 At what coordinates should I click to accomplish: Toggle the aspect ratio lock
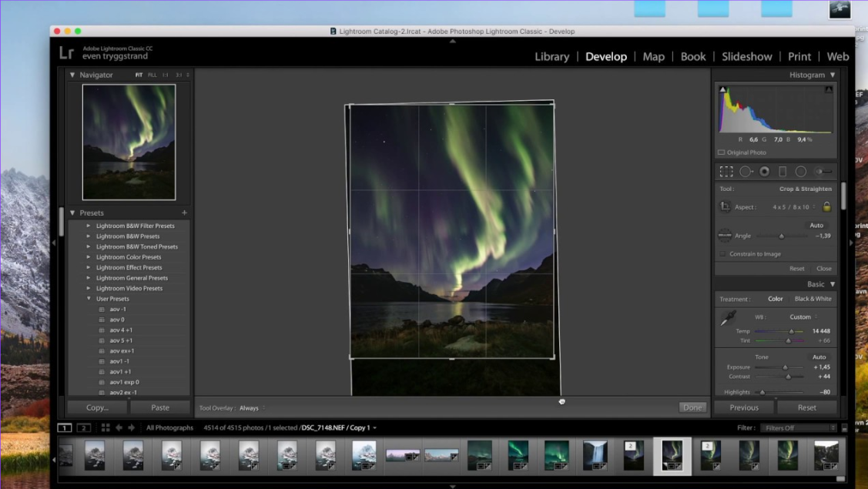826,207
